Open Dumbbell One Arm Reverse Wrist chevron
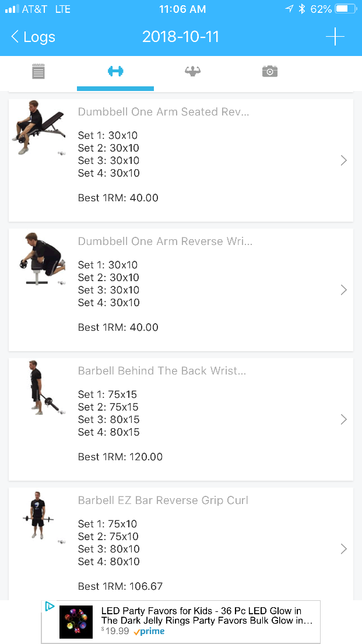The width and height of the screenshot is (362, 644). point(343,290)
